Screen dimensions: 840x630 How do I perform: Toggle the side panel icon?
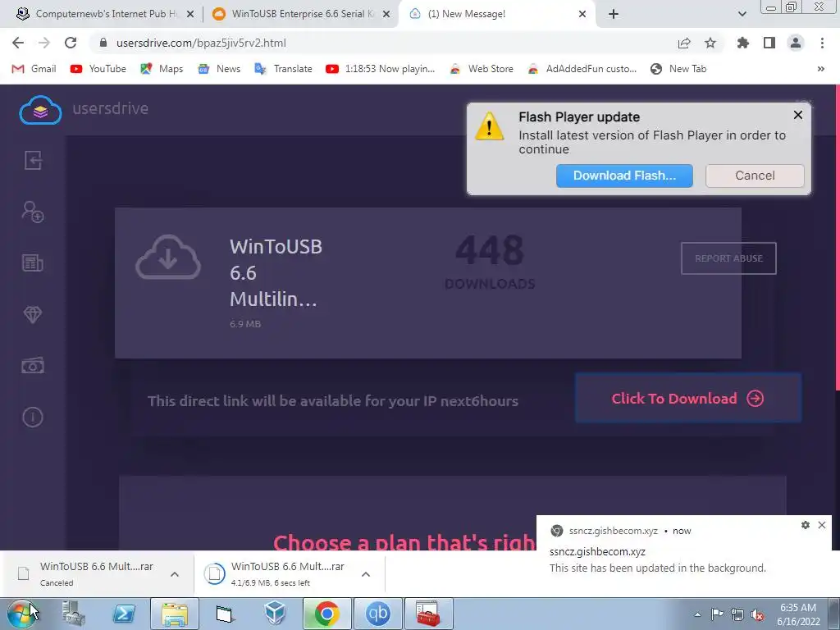(769, 43)
